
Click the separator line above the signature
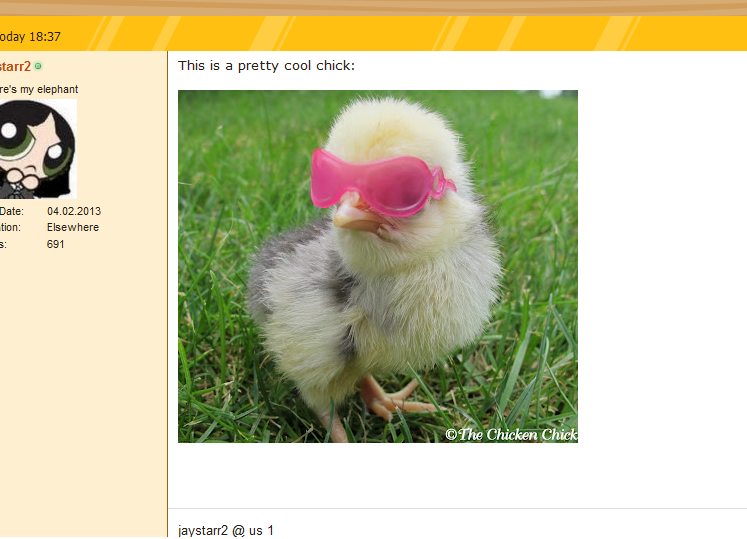click(458, 508)
